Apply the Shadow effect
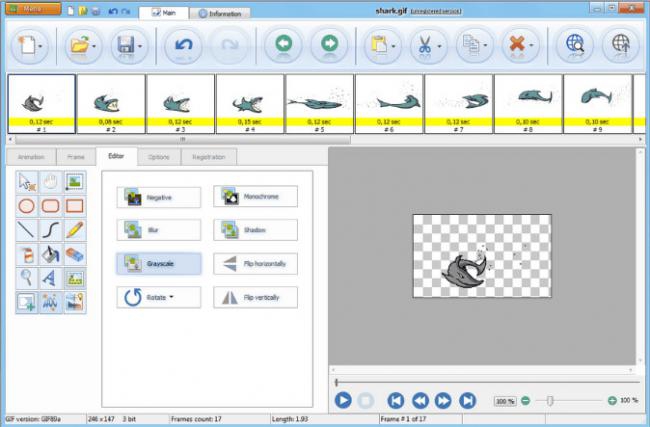This screenshot has height=427, width=650. point(255,230)
